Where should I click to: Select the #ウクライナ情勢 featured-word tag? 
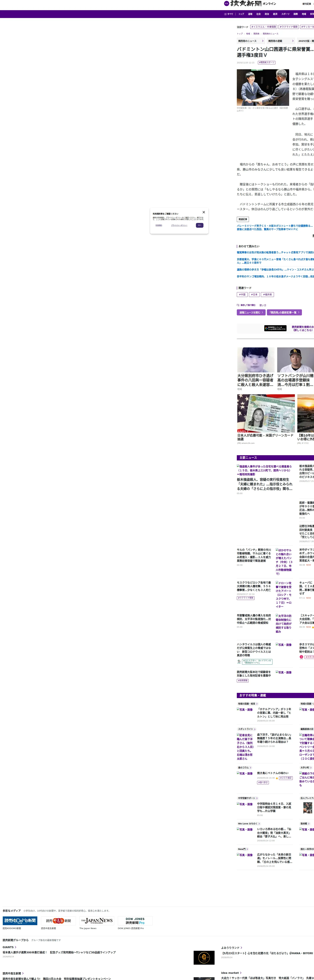[x=288, y=27]
